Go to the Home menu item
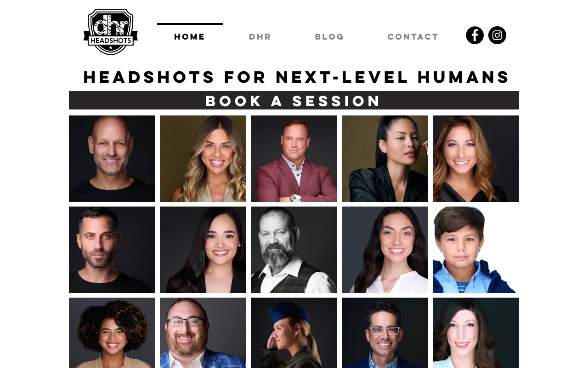The height and width of the screenshot is (368, 588). click(190, 36)
